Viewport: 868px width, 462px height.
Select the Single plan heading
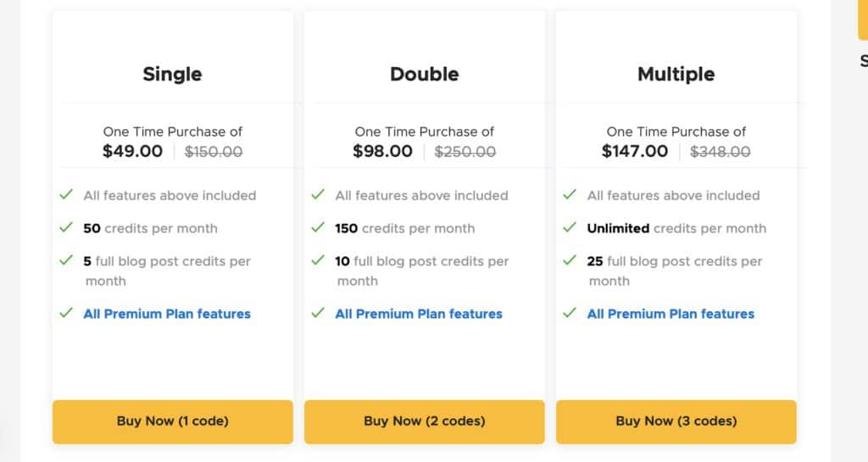173,74
